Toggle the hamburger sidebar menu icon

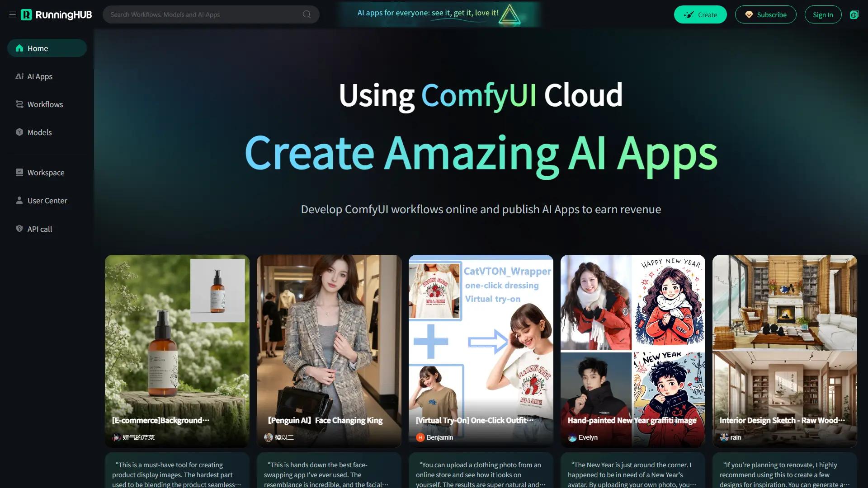[12, 14]
